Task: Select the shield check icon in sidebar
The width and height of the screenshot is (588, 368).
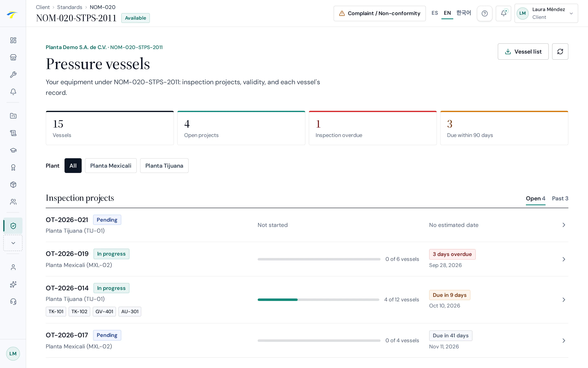Action: coord(13,226)
